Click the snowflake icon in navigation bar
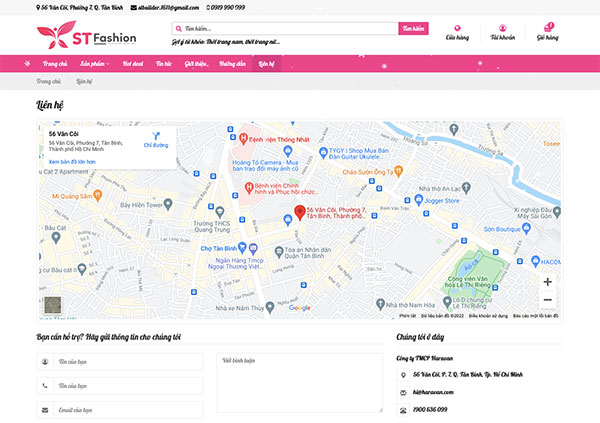Screen dimensions: 600x423 tap(27, 63)
